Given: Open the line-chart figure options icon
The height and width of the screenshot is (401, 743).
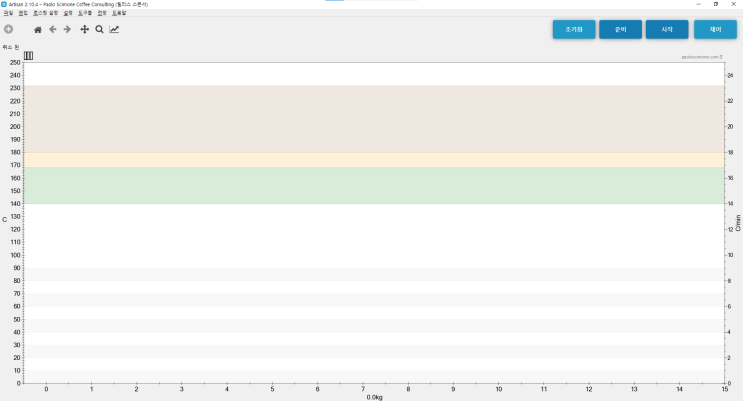Looking at the screenshot, I should click(x=114, y=29).
